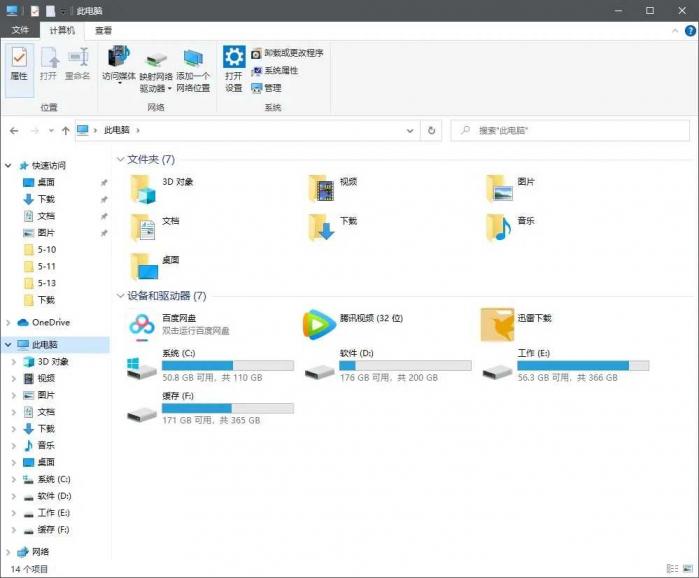Select OneDrive in navigation pane

click(44, 322)
